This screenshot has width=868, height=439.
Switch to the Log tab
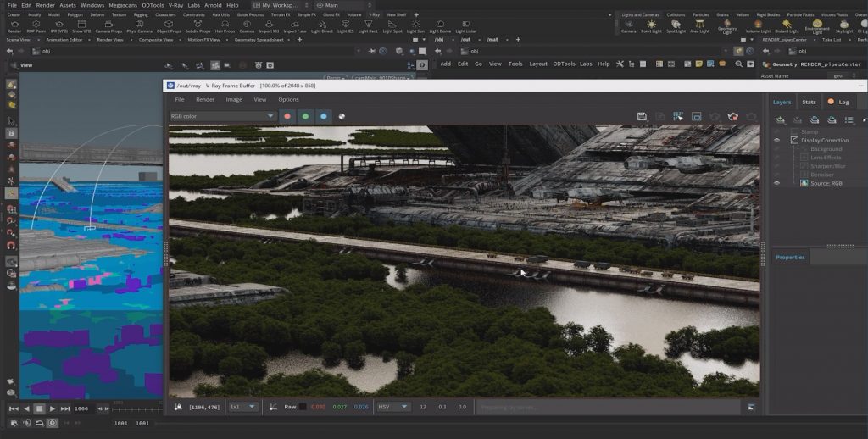tap(839, 102)
